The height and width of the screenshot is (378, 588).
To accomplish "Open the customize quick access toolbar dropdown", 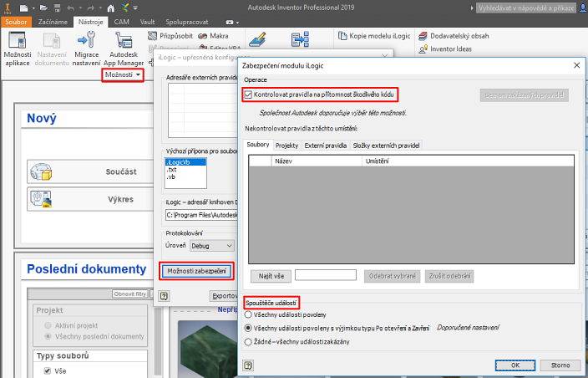I will tap(135, 8).
